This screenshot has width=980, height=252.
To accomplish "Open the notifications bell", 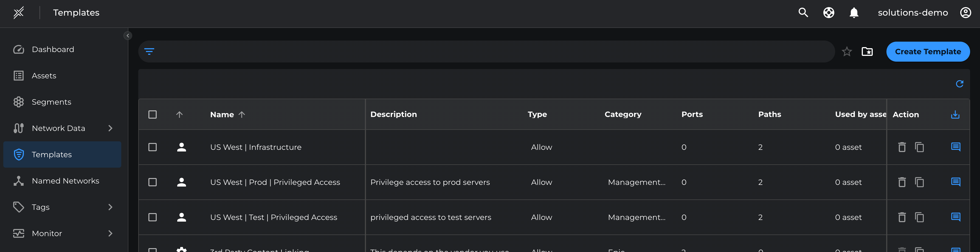I will (854, 13).
